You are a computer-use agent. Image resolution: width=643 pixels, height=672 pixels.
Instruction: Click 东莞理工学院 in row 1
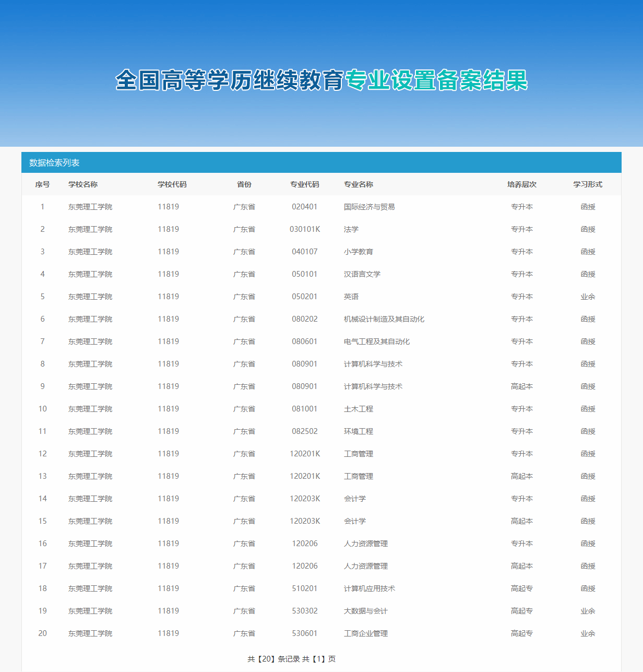pyautogui.click(x=90, y=207)
